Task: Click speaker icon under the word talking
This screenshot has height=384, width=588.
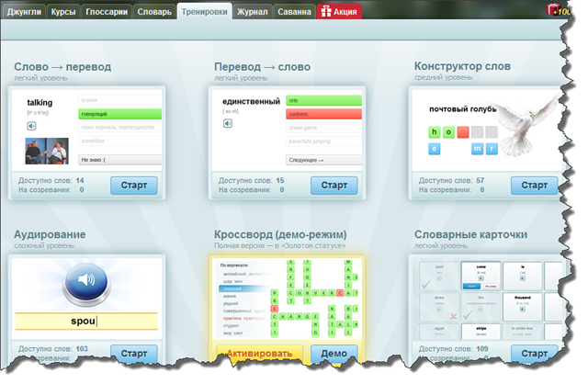Action: click(x=31, y=126)
